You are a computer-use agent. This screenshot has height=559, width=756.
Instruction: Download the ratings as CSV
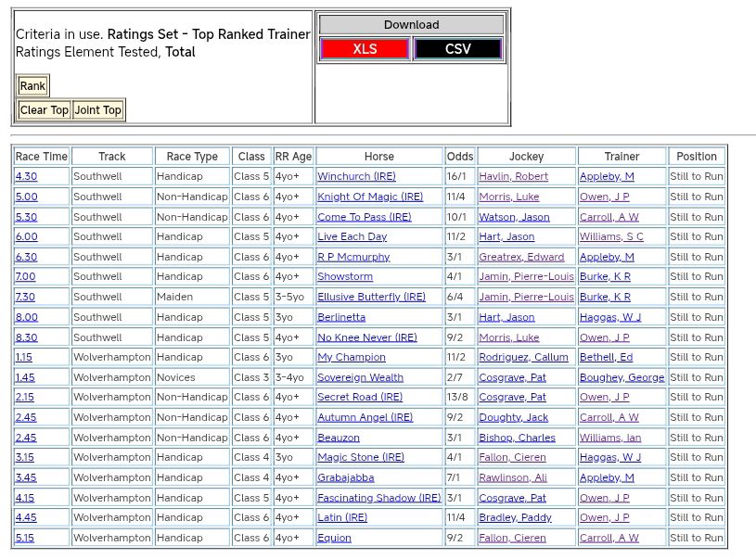pos(457,49)
